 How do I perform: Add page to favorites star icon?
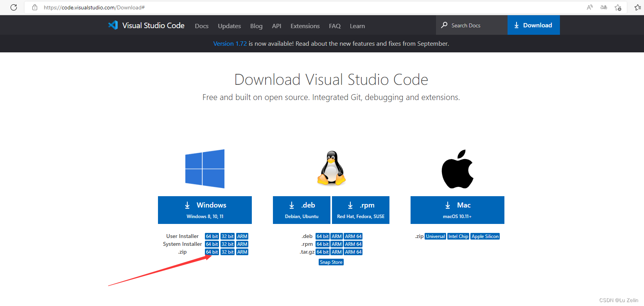618,7
